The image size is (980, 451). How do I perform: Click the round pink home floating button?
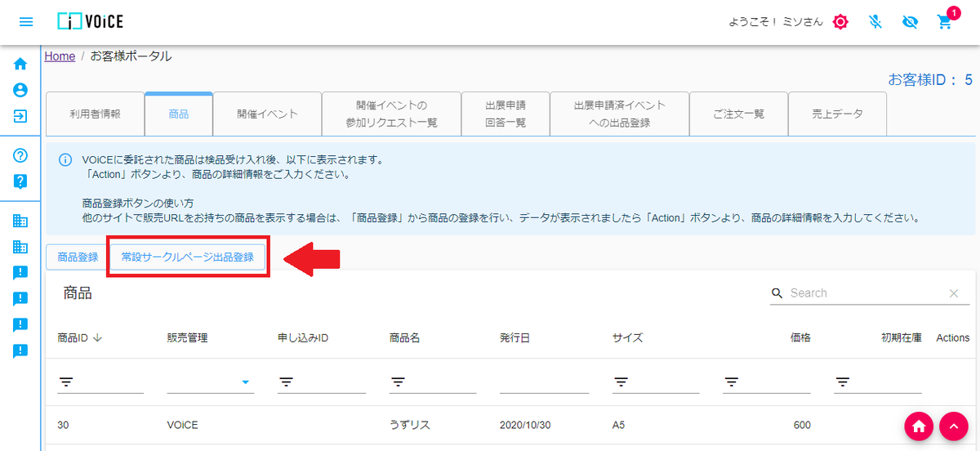(x=919, y=426)
